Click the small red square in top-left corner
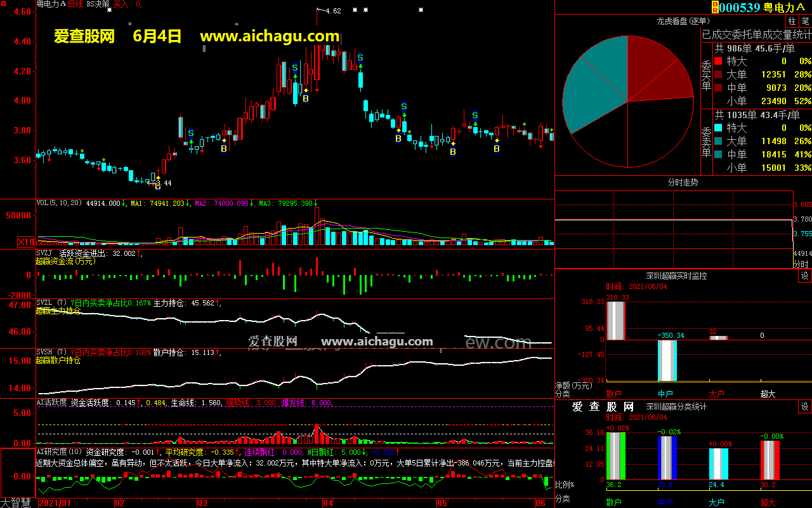812x508 pixels. pos(4,4)
